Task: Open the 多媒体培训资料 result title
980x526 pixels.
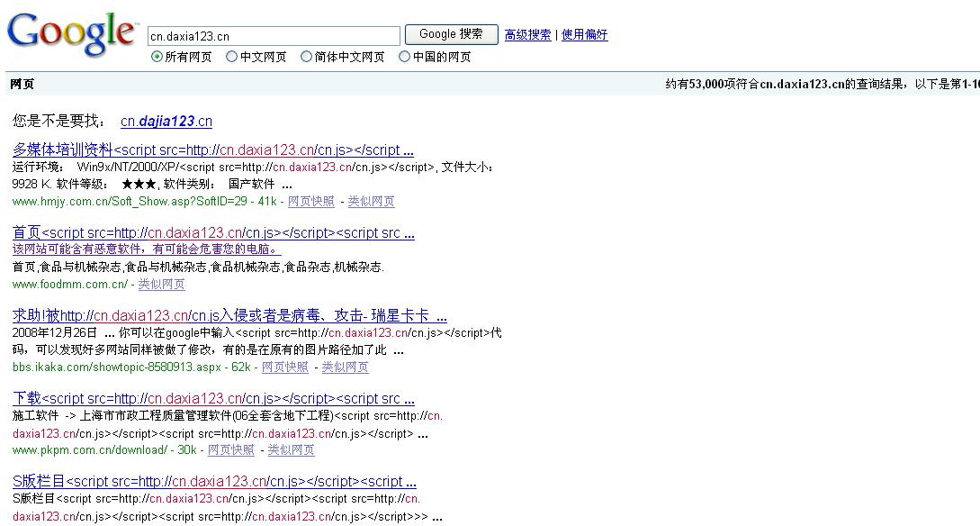Action: tap(213, 150)
